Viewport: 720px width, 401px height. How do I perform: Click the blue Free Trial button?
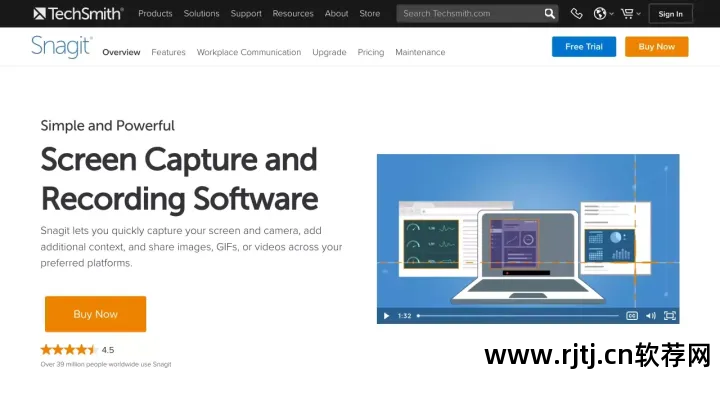click(x=584, y=47)
